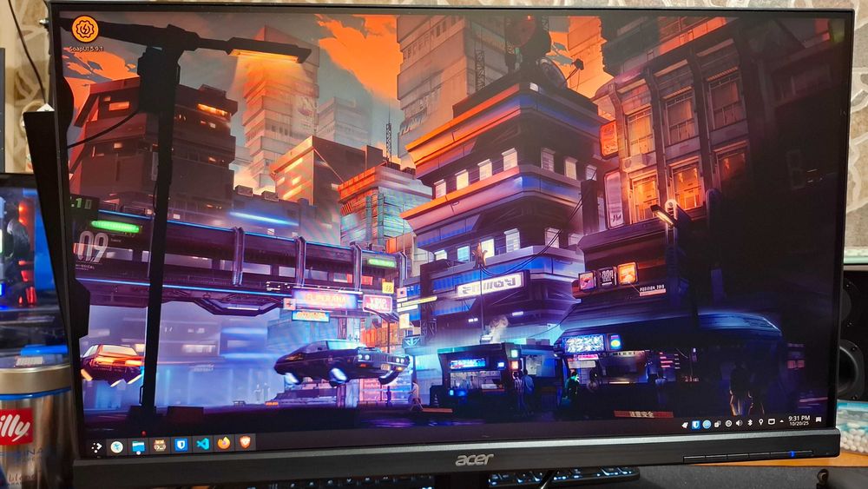
Task: Open Bluetooth settings from tray
Action: [750, 422]
